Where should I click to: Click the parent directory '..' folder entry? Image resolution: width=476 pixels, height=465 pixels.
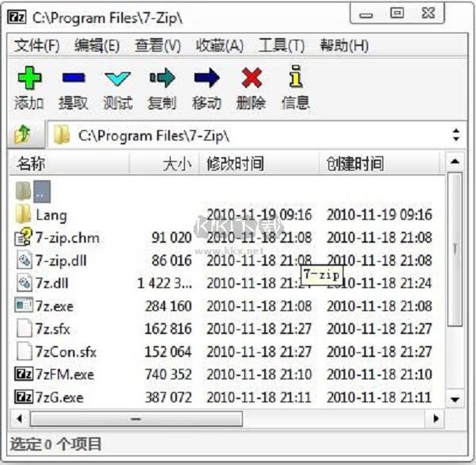[x=33, y=191]
